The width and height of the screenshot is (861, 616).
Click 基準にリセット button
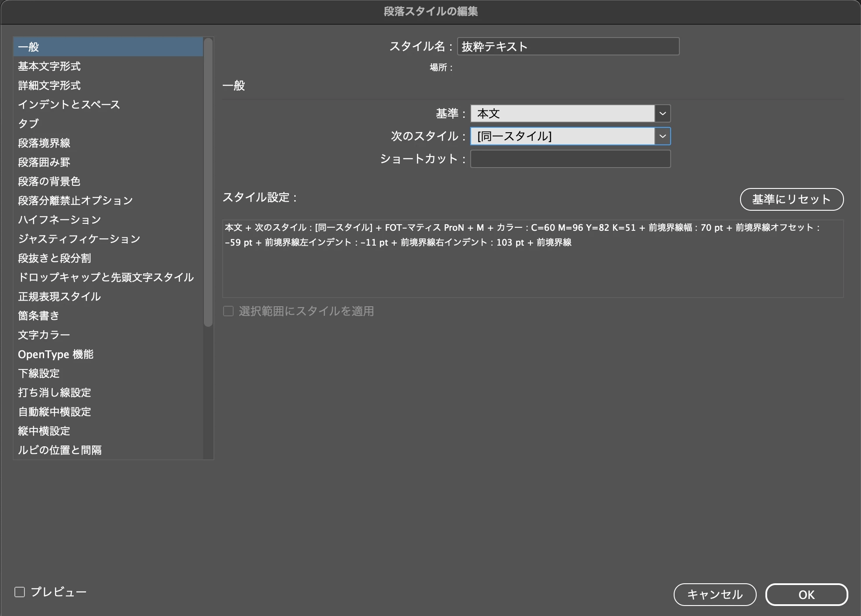click(x=791, y=199)
